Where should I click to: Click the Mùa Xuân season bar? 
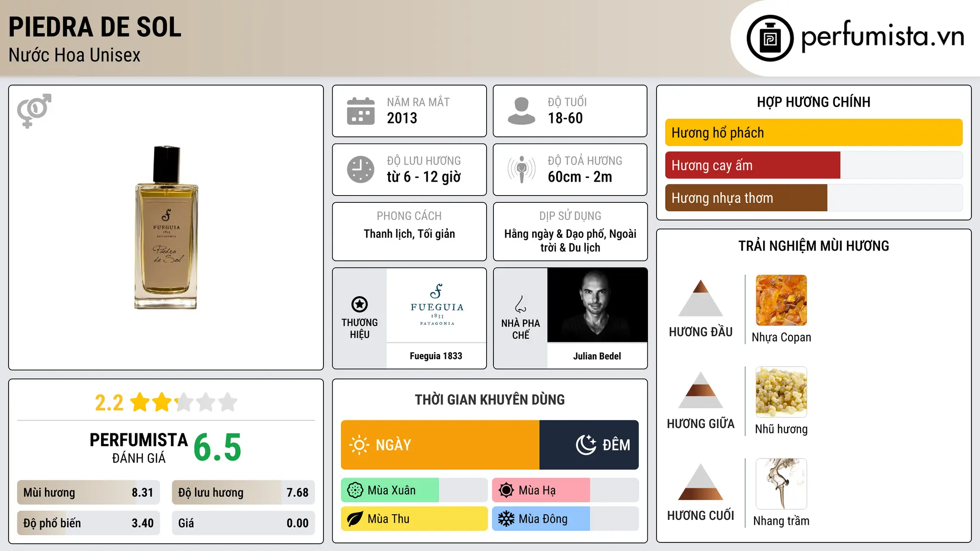point(414,490)
